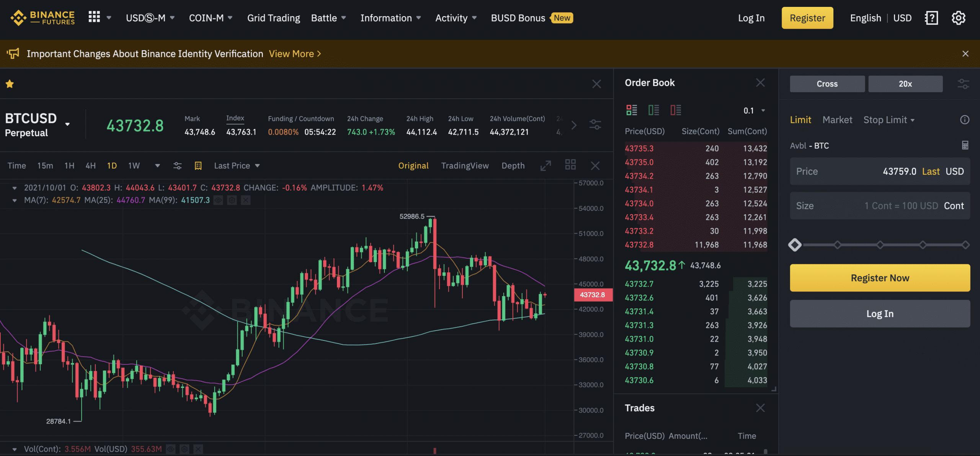Open the order form preferences sliders icon
980x456 pixels.
coord(963,84)
